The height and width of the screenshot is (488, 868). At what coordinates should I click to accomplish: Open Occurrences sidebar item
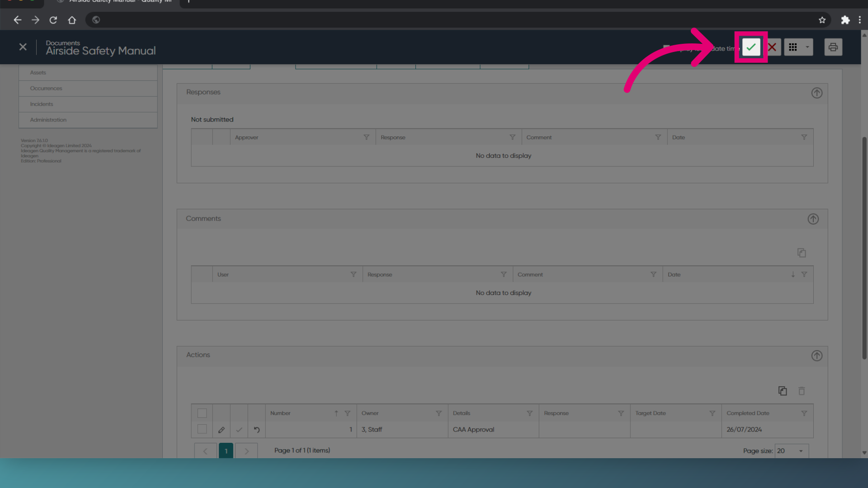pos(88,89)
